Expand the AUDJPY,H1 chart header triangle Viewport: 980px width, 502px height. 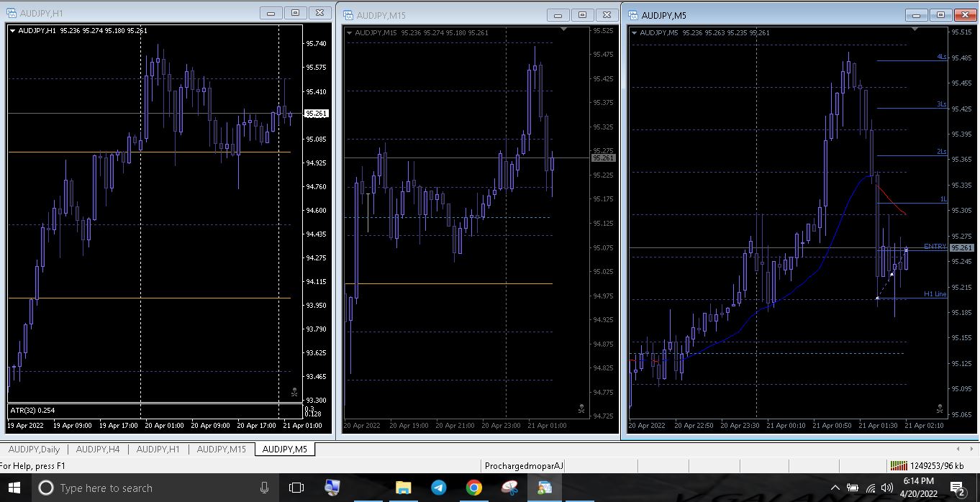(13, 30)
